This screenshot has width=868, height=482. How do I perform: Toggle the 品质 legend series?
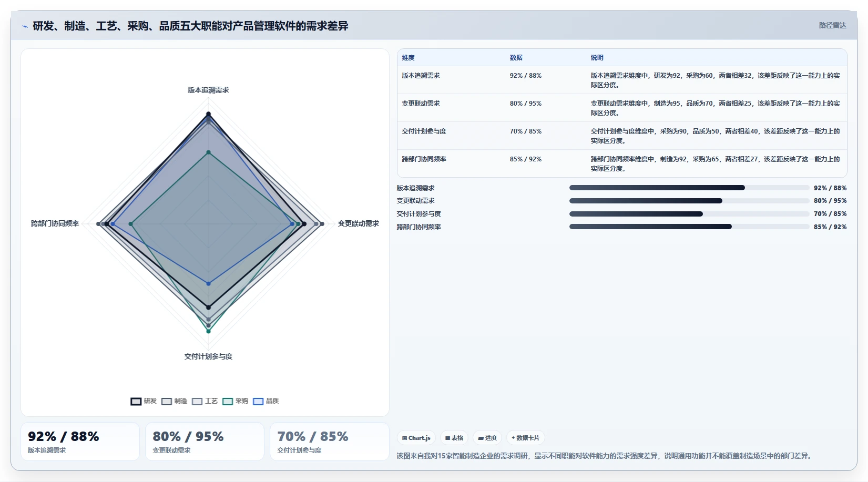pyautogui.click(x=265, y=401)
